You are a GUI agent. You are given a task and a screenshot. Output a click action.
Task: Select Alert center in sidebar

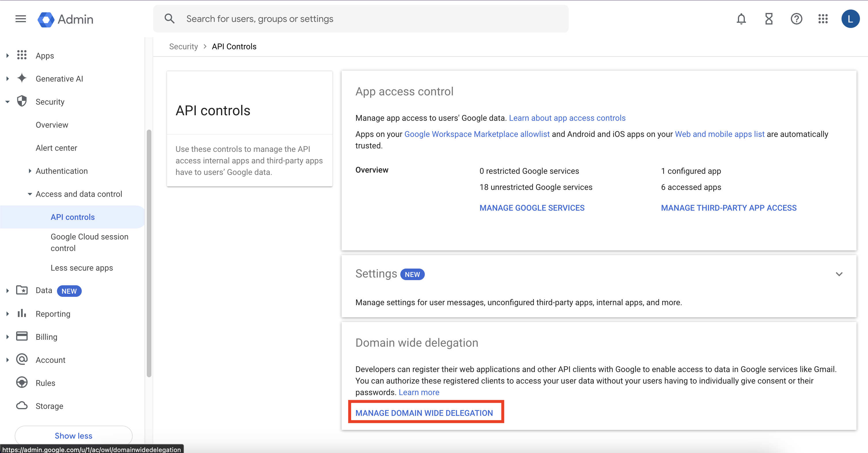click(56, 148)
